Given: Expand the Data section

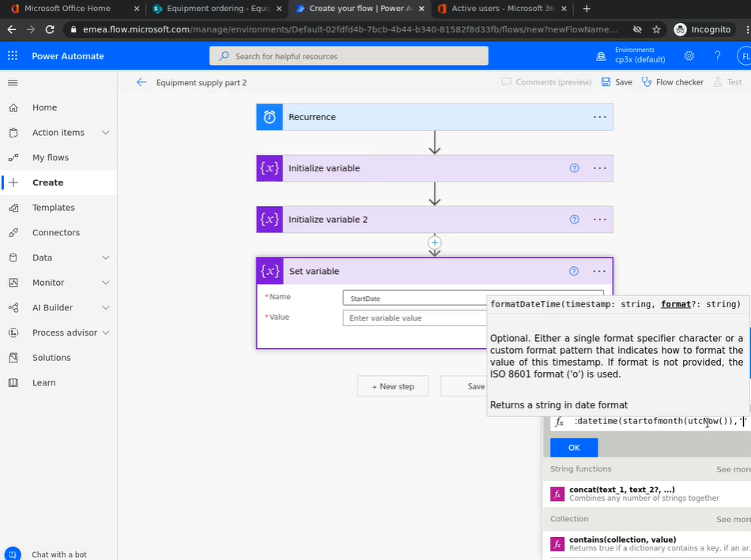Looking at the screenshot, I should (x=106, y=257).
